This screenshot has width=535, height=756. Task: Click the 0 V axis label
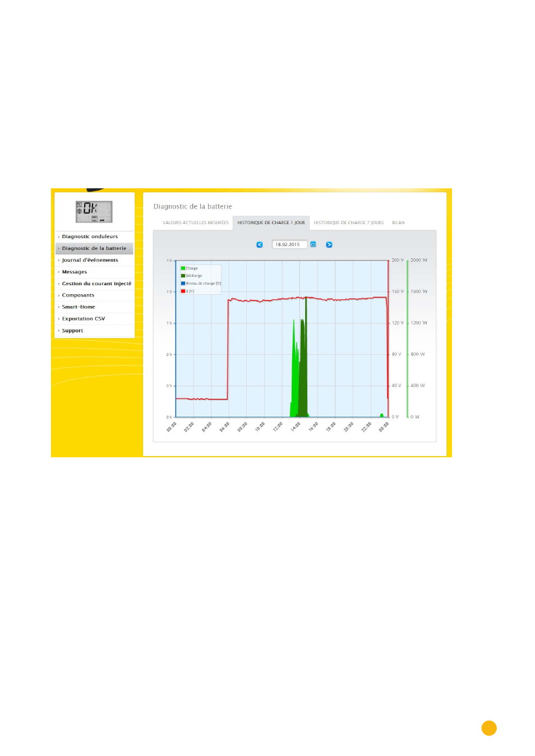395,417
